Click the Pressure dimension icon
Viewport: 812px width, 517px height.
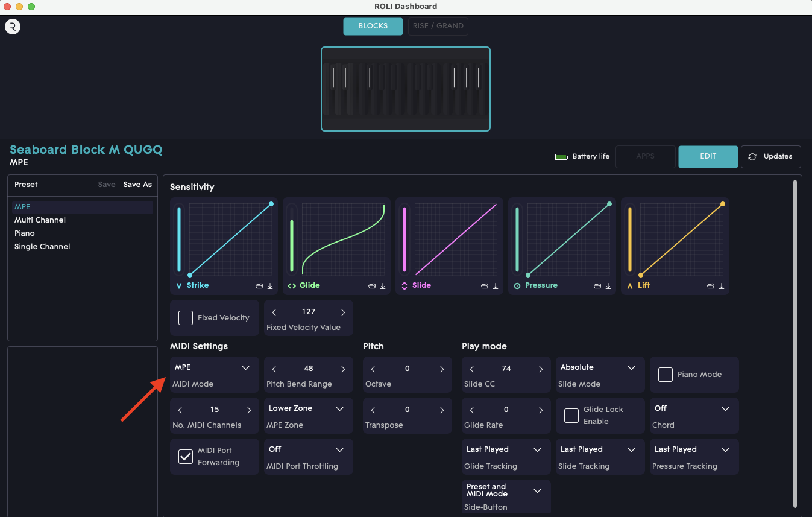517,286
